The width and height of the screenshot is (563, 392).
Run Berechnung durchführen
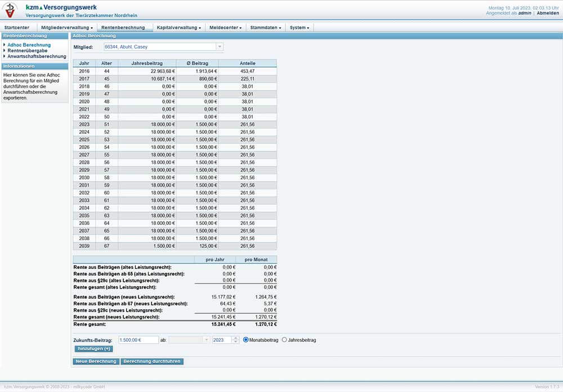click(x=152, y=361)
